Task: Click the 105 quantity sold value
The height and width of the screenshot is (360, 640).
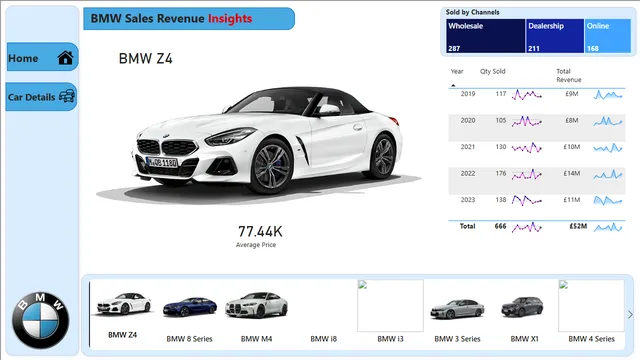Action: pyautogui.click(x=501, y=120)
